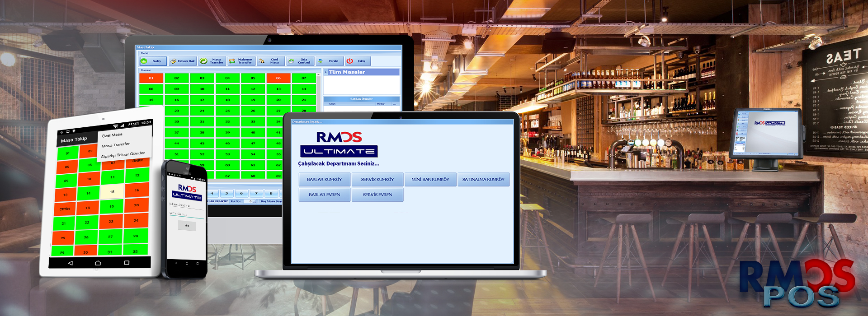Select red table 01 on the monitor

(x=151, y=78)
